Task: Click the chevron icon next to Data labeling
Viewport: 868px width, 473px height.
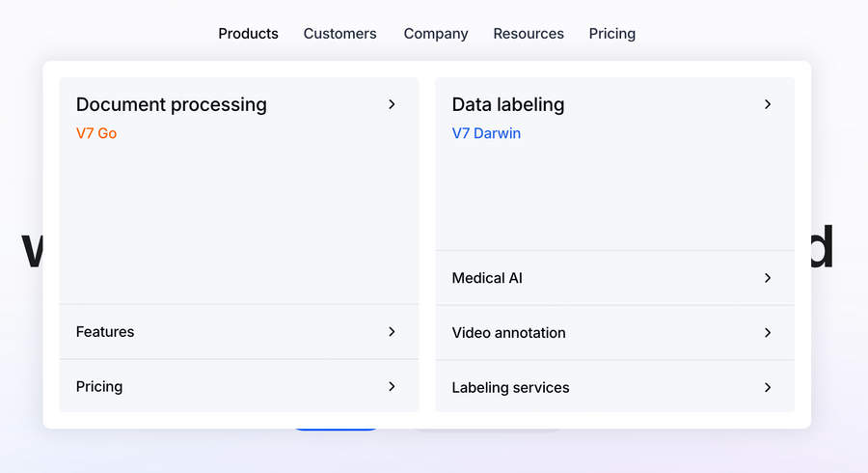Action: pos(768,104)
